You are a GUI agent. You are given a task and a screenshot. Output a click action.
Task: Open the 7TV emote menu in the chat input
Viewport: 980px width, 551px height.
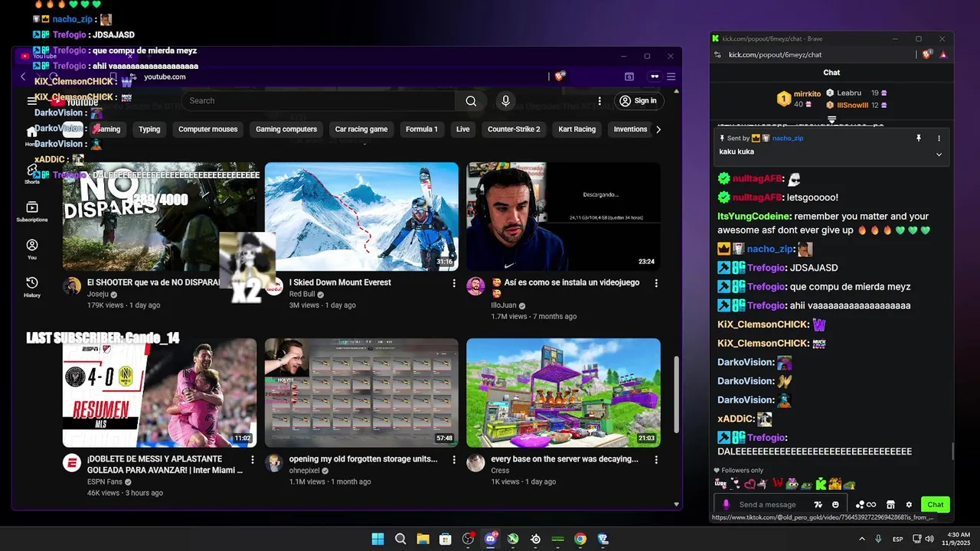coord(818,505)
